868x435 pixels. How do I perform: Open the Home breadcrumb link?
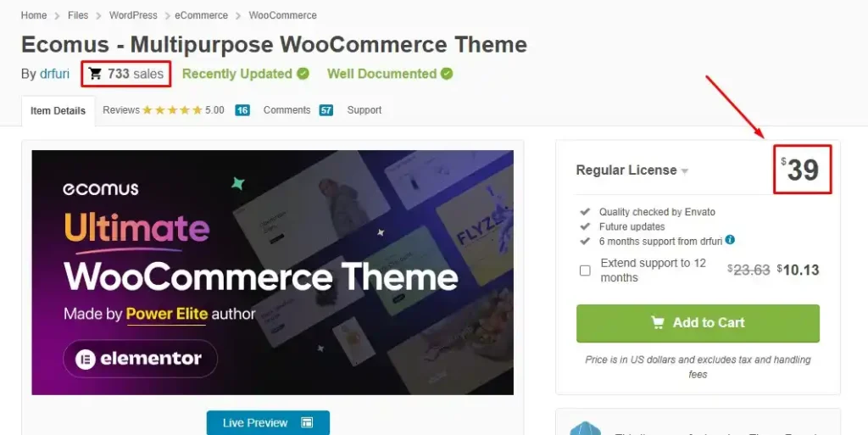(34, 15)
